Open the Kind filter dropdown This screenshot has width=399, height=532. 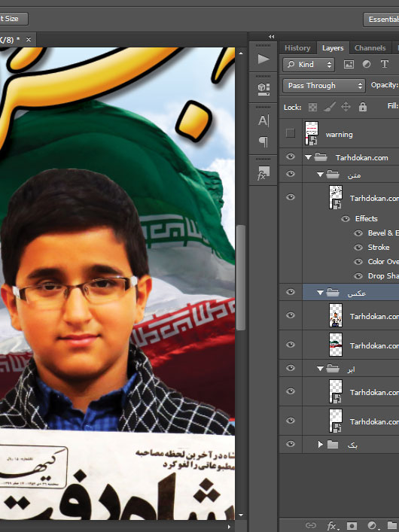click(309, 65)
